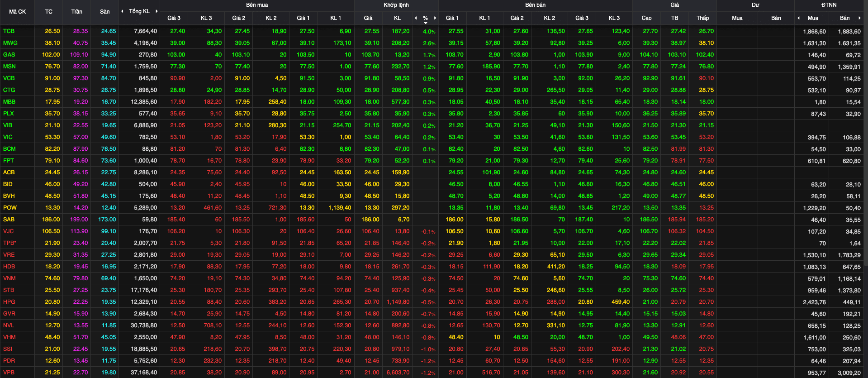Open HDB stock ticker
868x378 pixels.
click(x=9, y=267)
